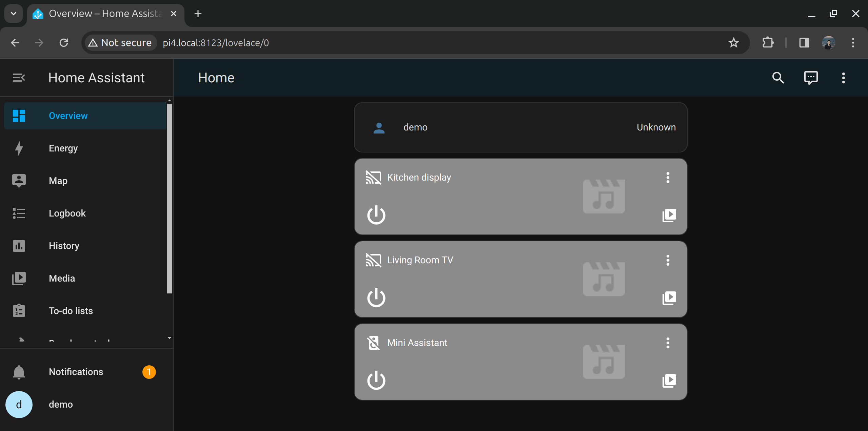Click the search icon in the Home header
This screenshot has height=431, width=868.
pos(778,78)
